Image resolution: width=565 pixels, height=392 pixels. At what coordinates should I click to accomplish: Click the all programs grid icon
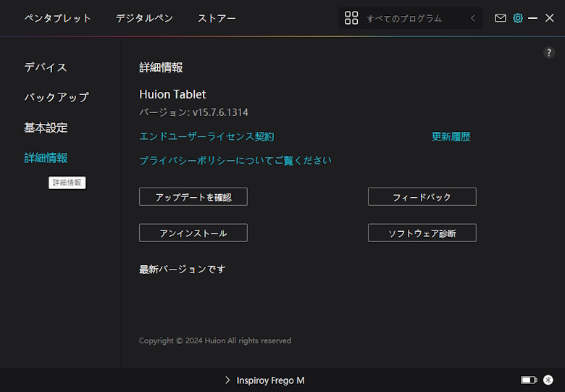pos(351,18)
